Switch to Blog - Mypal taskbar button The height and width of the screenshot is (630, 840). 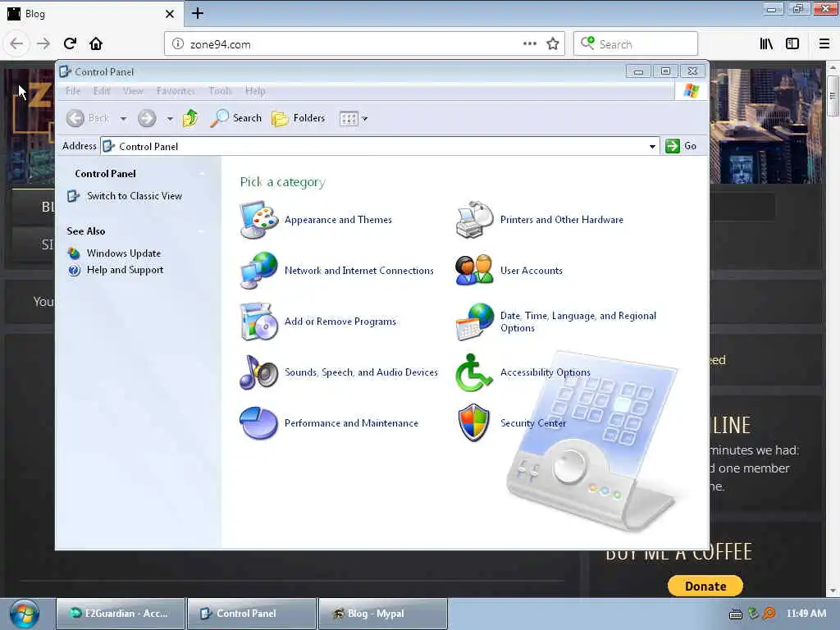(x=383, y=614)
